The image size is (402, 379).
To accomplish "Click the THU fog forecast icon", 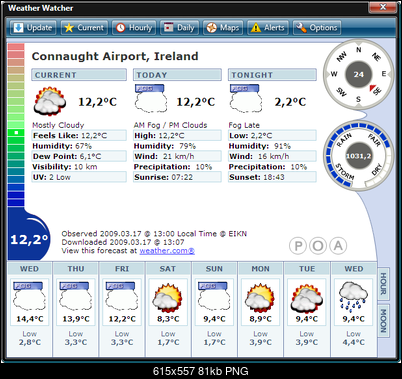I will coord(76,296).
